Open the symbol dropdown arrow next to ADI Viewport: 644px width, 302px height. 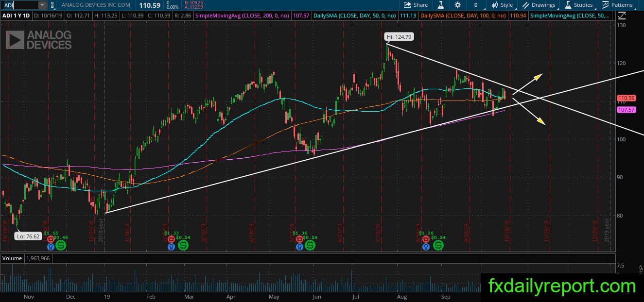point(42,5)
